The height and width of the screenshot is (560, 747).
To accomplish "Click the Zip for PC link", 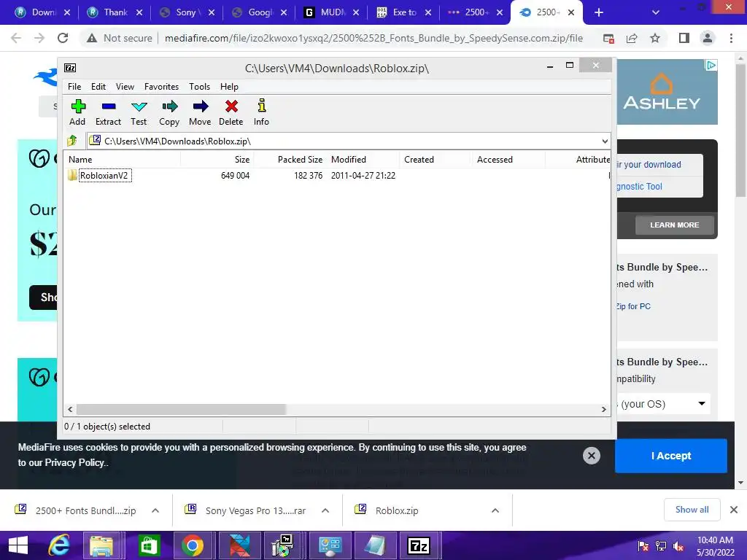I will (633, 306).
